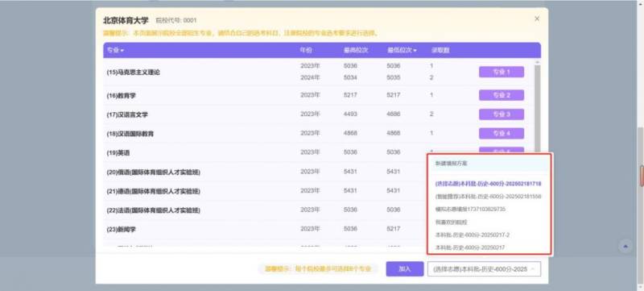Click the (20)俄语 row name
This screenshot has height=291, width=644.
tap(153, 173)
